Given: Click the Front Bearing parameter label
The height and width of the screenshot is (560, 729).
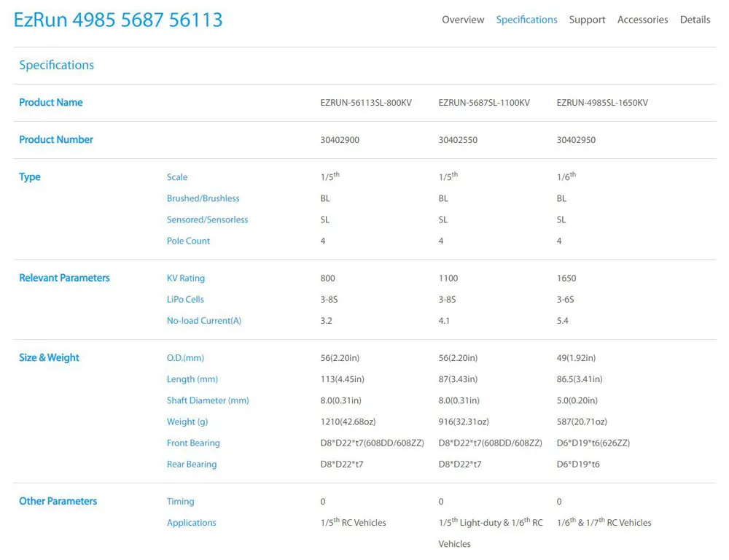Looking at the screenshot, I should tap(193, 443).
